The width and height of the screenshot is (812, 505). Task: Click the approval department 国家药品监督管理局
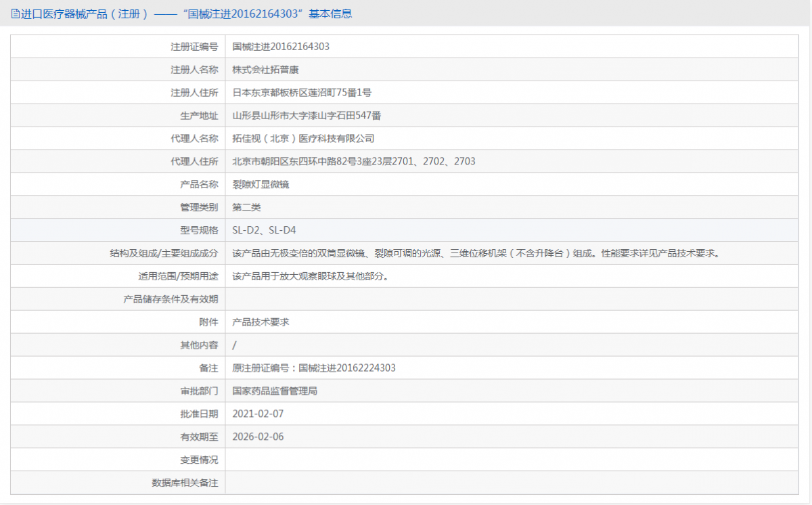(x=275, y=391)
